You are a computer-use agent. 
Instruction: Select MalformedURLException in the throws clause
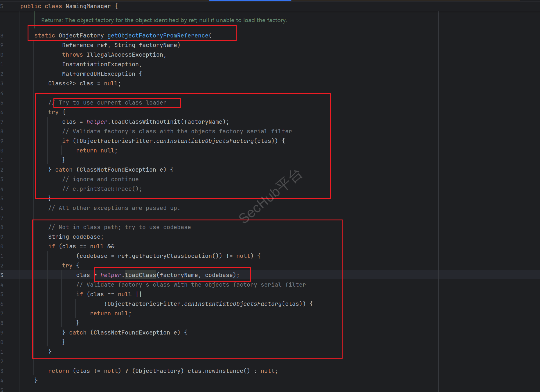pos(99,74)
